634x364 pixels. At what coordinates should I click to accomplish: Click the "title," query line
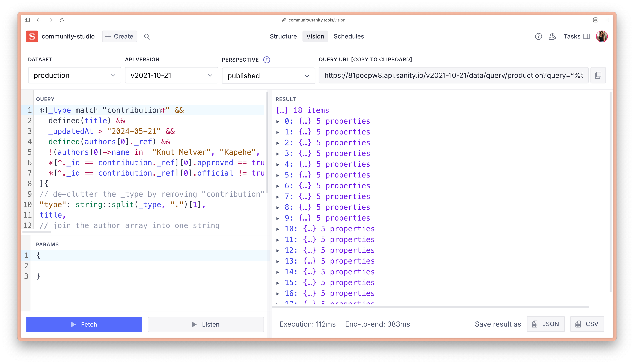click(x=53, y=215)
